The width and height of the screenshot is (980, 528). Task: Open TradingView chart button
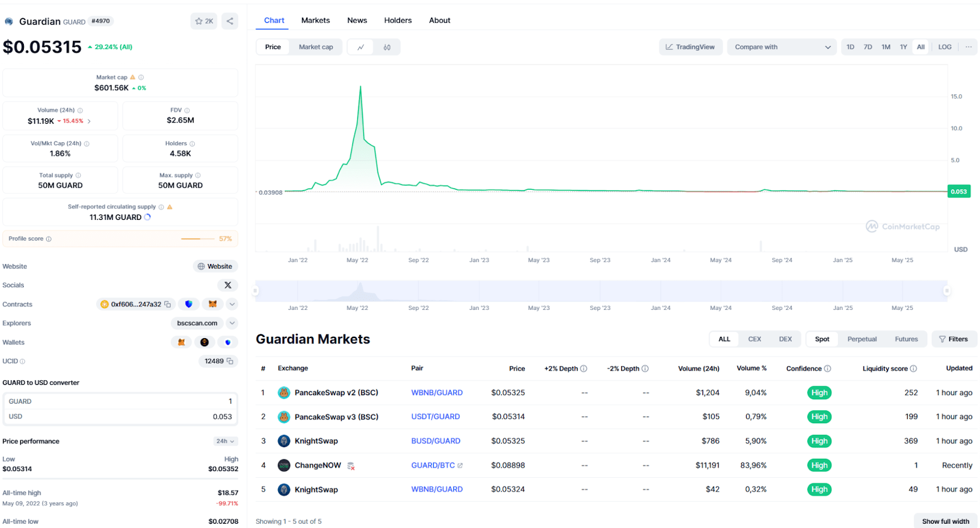click(690, 47)
